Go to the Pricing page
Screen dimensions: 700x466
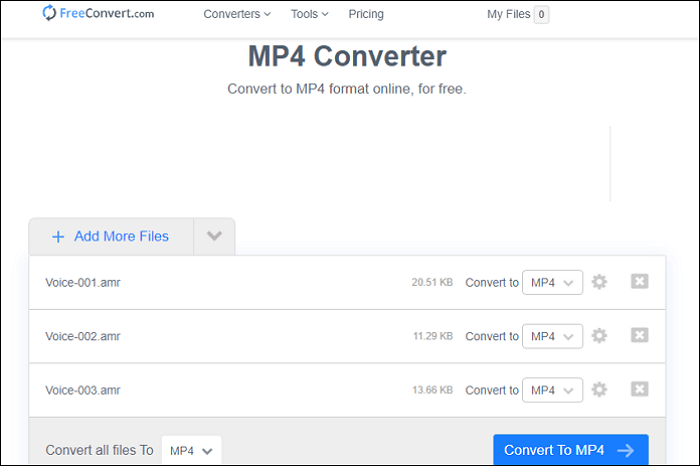point(366,14)
